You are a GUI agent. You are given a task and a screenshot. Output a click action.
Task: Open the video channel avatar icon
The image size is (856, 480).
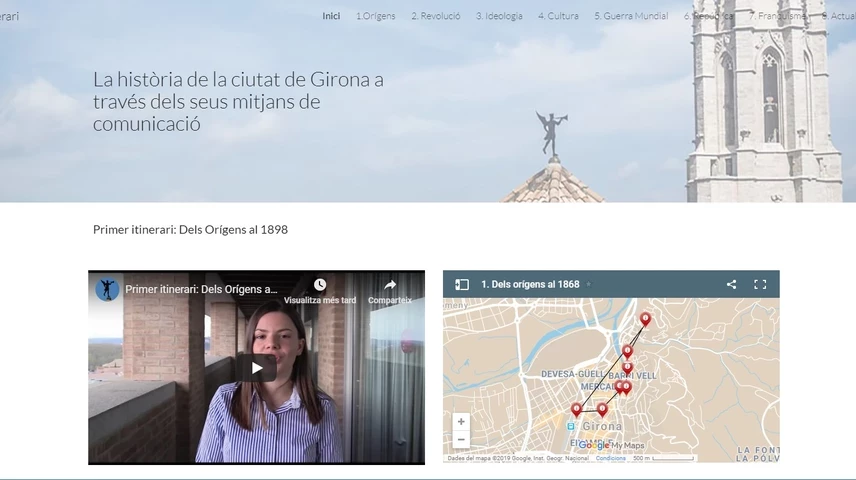(108, 289)
